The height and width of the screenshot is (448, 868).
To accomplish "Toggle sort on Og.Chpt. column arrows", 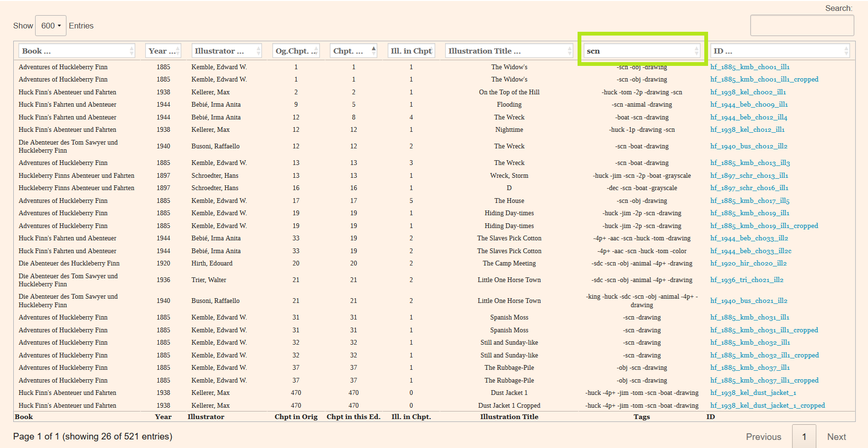I will click(317, 51).
